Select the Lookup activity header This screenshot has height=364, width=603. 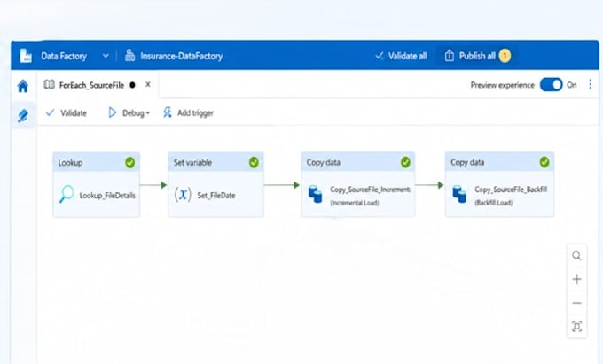(96, 162)
